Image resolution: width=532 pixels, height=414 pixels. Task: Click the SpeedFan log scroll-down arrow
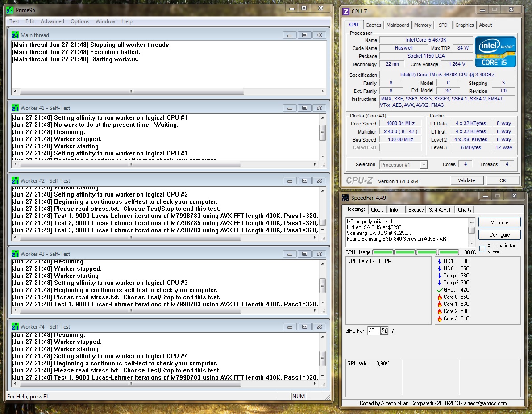(x=472, y=243)
